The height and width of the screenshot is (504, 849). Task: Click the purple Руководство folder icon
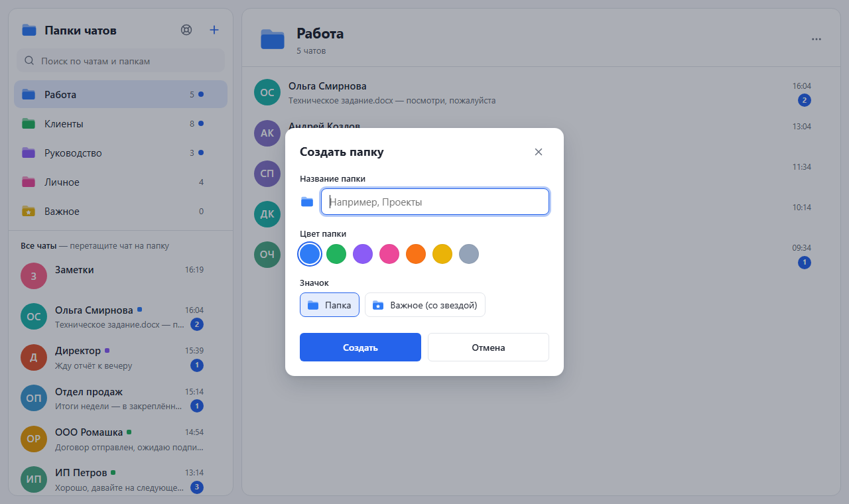pyautogui.click(x=29, y=153)
